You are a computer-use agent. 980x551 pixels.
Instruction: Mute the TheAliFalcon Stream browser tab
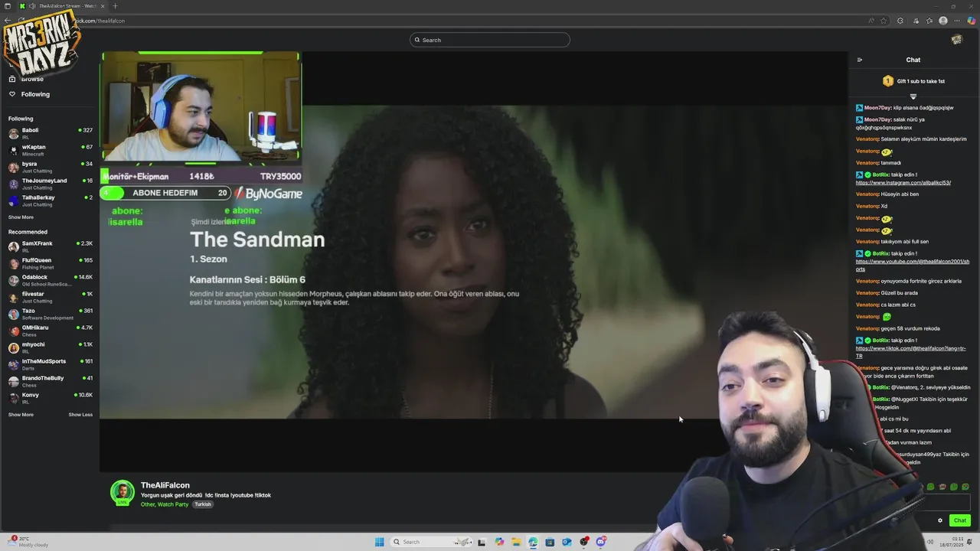pos(31,6)
